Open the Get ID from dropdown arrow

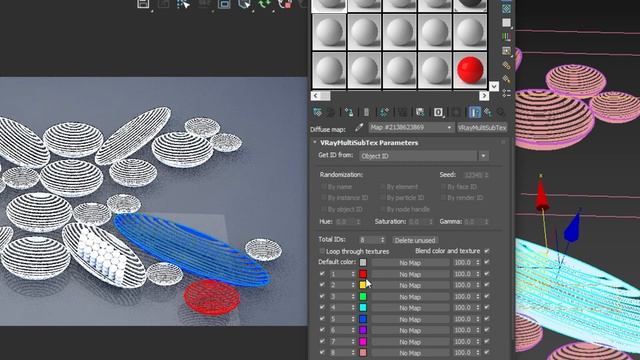[483, 156]
